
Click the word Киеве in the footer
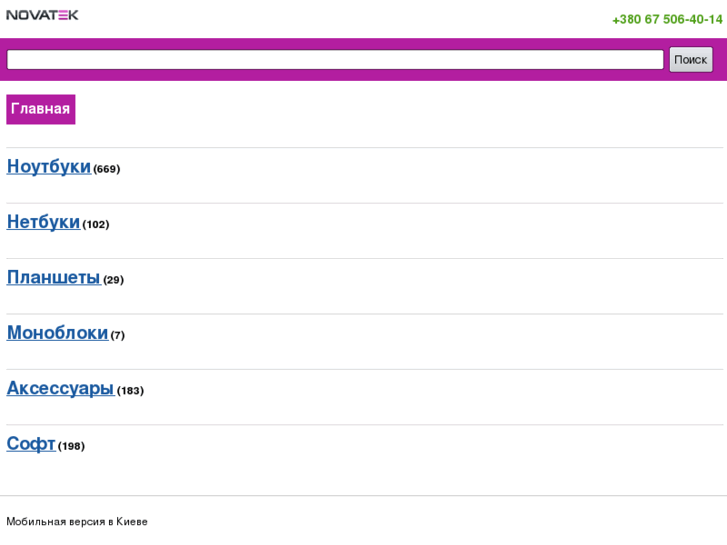click(132, 522)
